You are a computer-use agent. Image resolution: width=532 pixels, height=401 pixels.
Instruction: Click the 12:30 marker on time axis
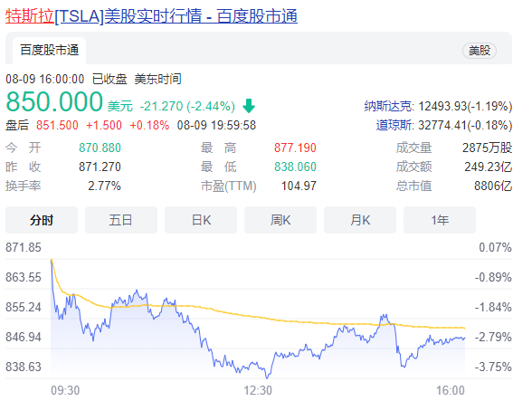[258, 390]
